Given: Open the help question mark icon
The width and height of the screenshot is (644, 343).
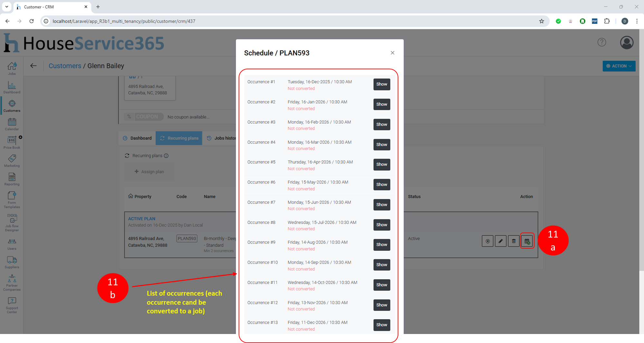Looking at the screenshot, I should tap(601, 42).
